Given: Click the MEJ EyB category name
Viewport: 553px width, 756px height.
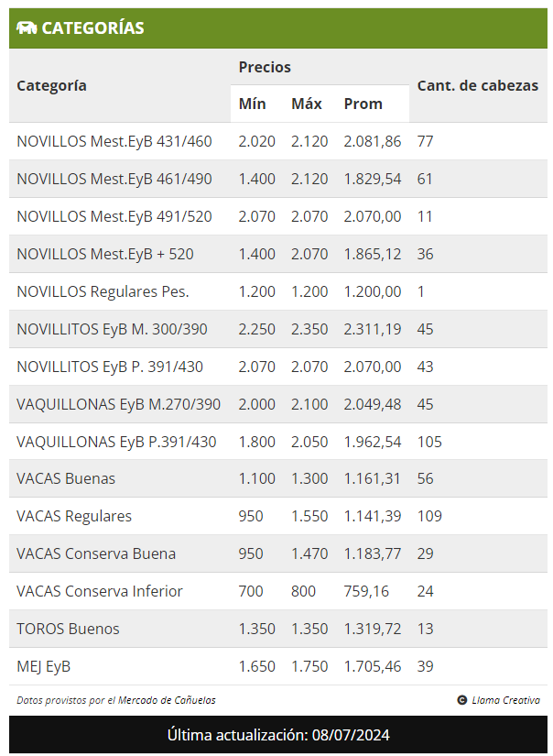Looking at the screenshot, I should (x=44, y=666).
